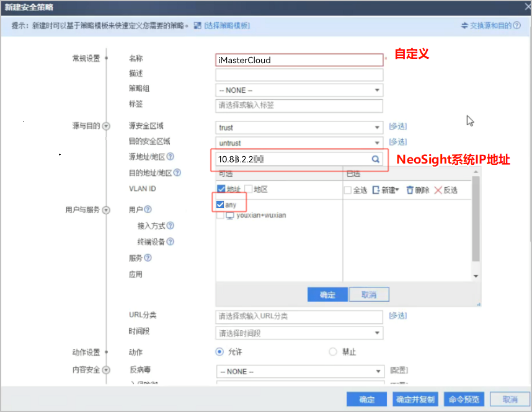The width and height of the screenshot is (532, 412).
Task: Open the antivirus NONE dropdown
Action: pyautogui.click(x=300, y=371)
